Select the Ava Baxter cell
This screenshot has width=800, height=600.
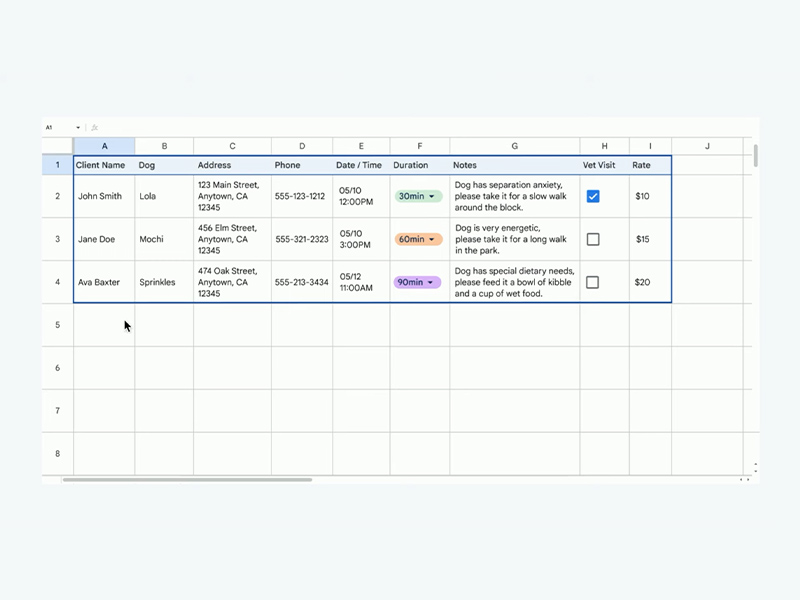104,282
